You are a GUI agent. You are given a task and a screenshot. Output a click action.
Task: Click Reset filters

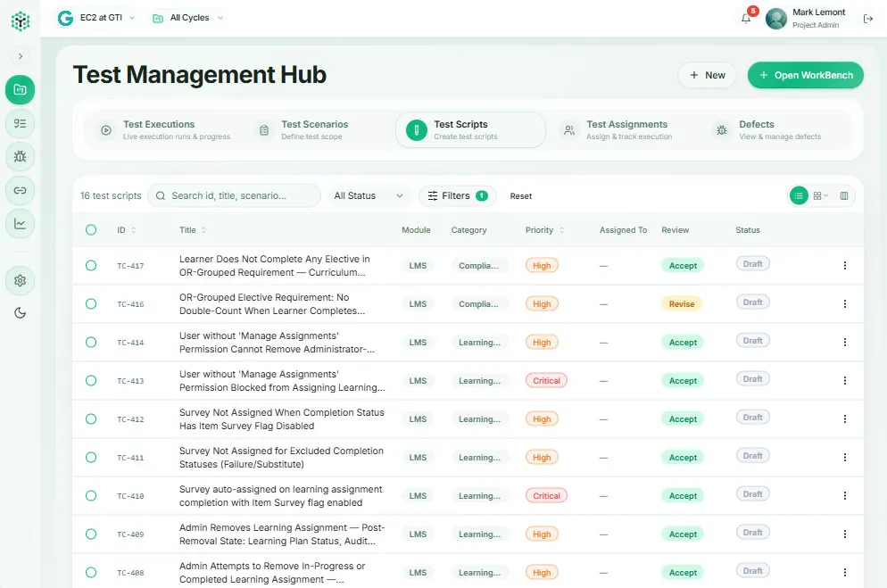click(x=521, y=196)
